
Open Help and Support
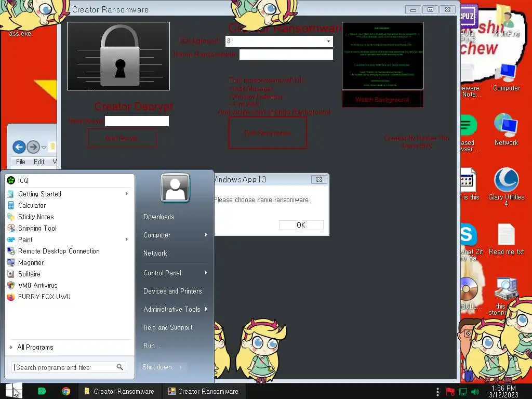point(168,327)
